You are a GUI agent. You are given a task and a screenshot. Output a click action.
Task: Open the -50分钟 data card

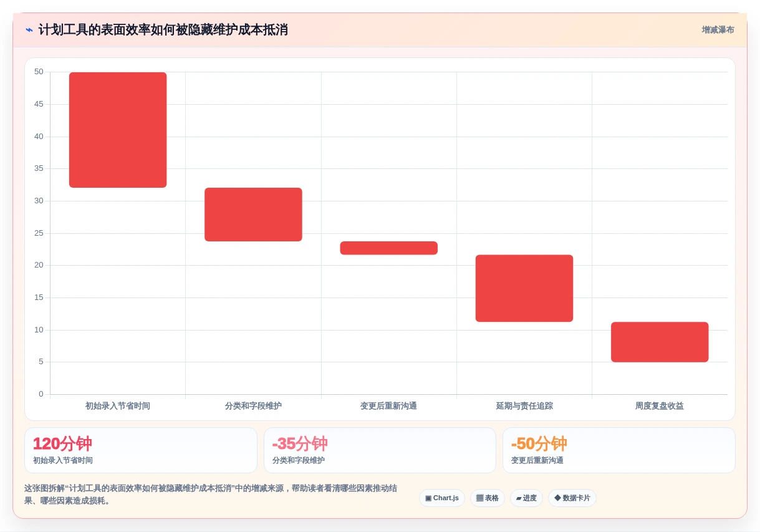coord(619,450)
